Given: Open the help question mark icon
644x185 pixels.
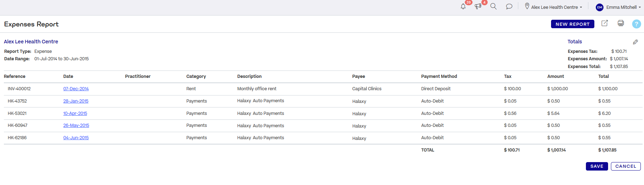Looking at the screenshot, I should pos(636,24).
